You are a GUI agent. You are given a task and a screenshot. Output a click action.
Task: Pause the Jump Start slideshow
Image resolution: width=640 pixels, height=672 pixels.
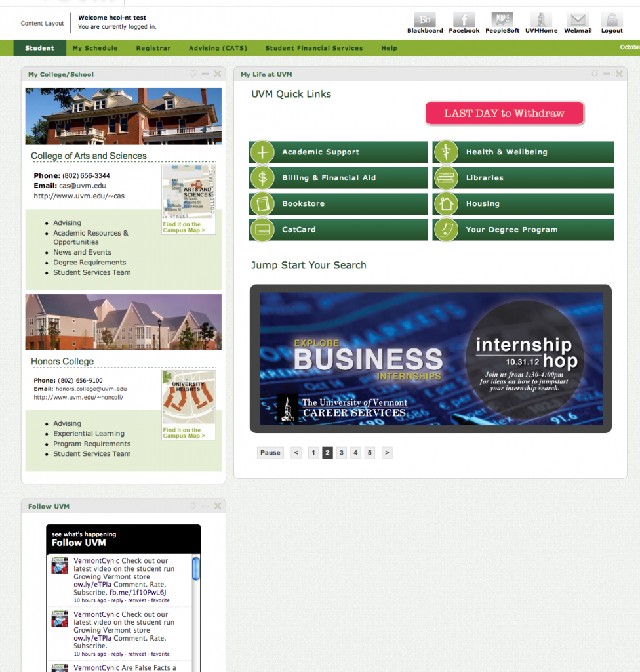(x=270, y=453)
